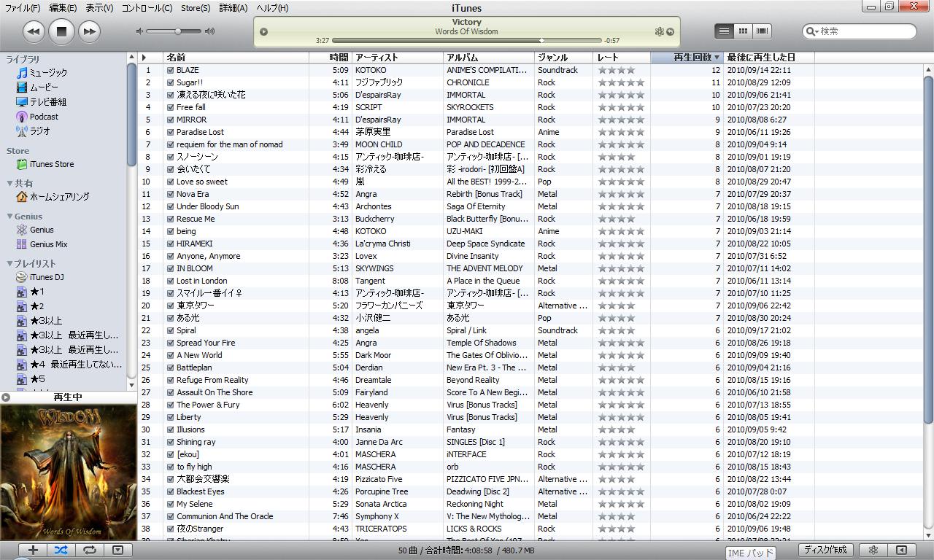Switch to Cover Flow view

763,31
